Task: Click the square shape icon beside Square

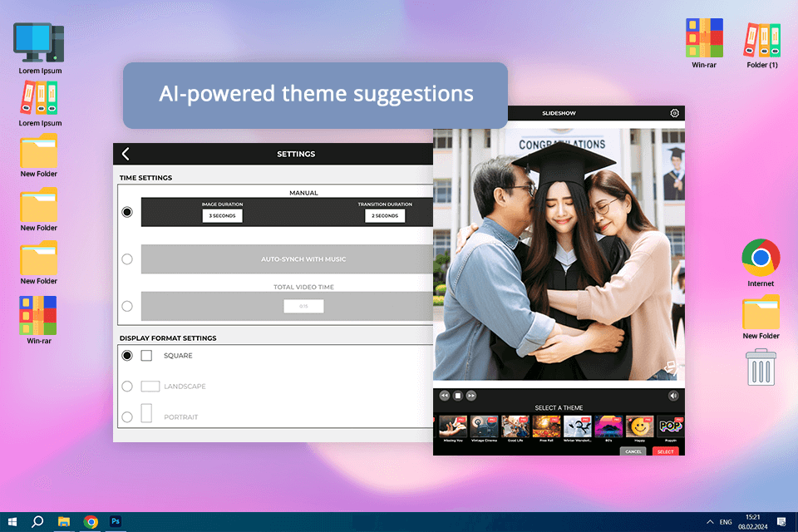Action: [146, 355]
